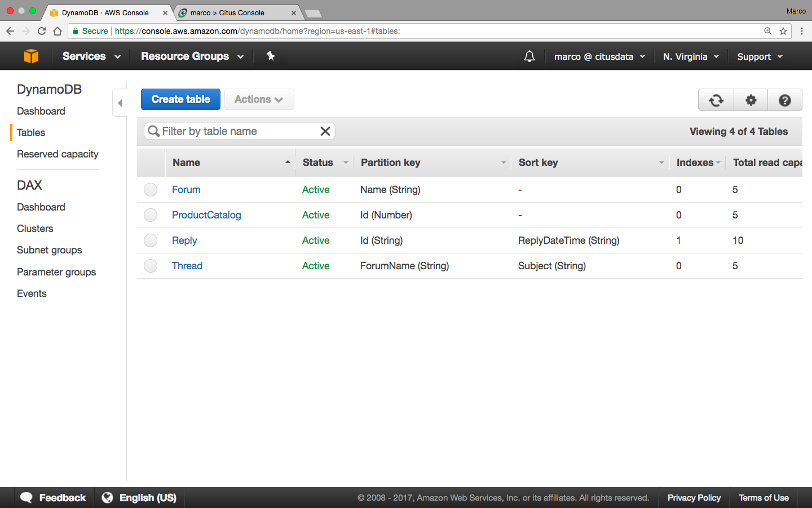812x508 pixels.
Task: Open the Forum table link
Action: 186,190
